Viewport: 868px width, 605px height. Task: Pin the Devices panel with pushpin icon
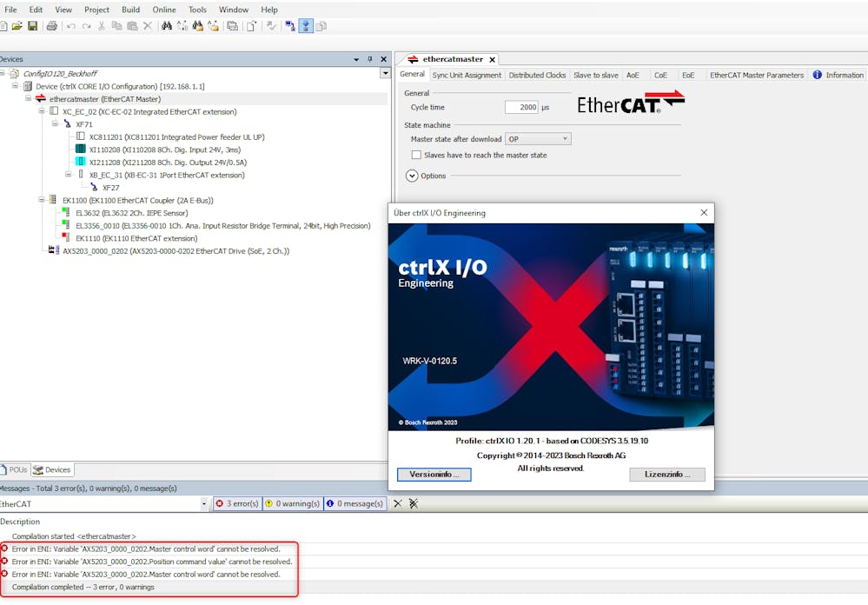(369, 59)
